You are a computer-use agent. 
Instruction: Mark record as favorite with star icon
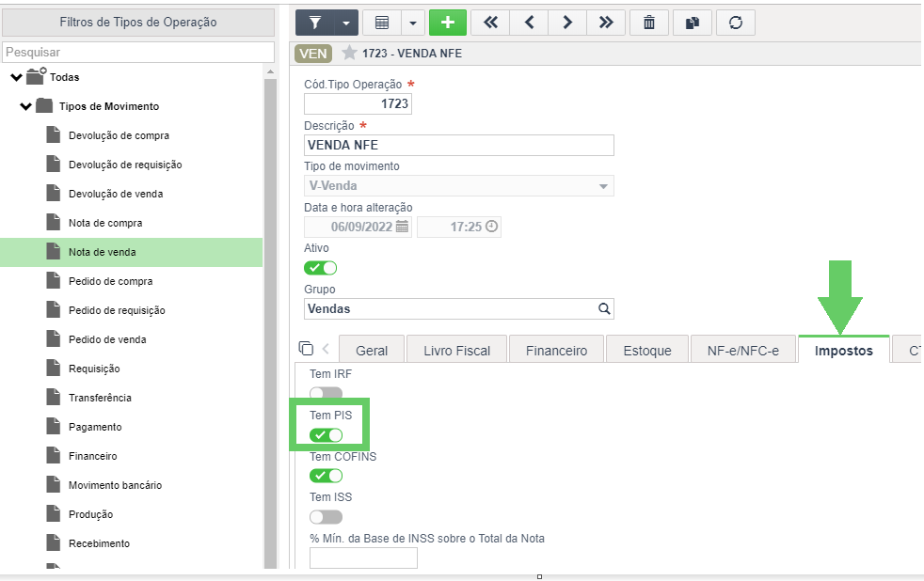pyautogui.click(x=349, y=53)
